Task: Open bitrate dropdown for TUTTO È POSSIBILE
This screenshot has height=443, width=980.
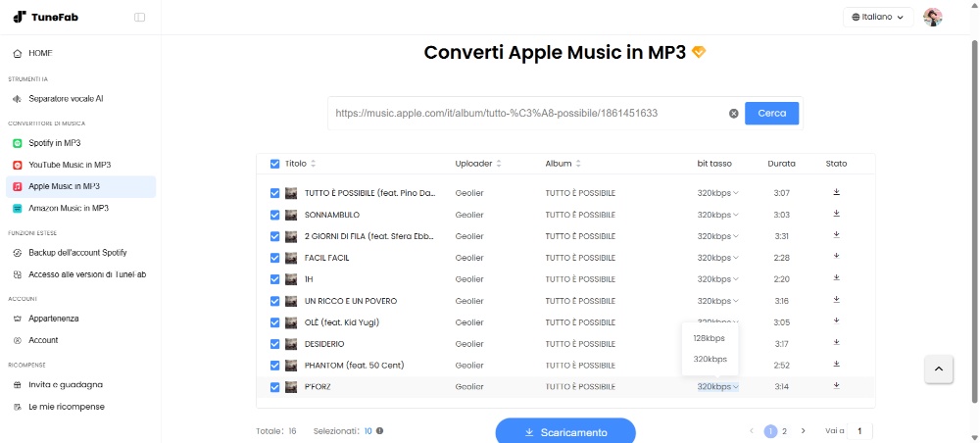Action: tap(718, 193)
